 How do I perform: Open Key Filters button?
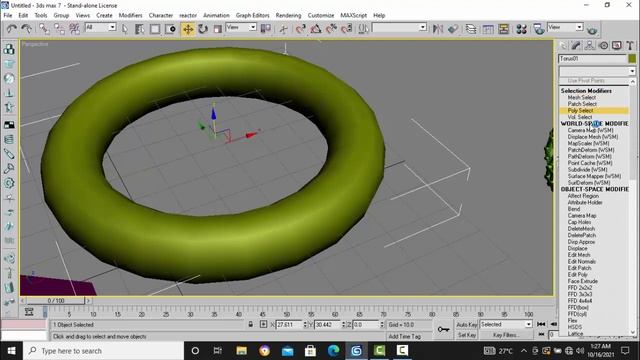pos(506,335)
